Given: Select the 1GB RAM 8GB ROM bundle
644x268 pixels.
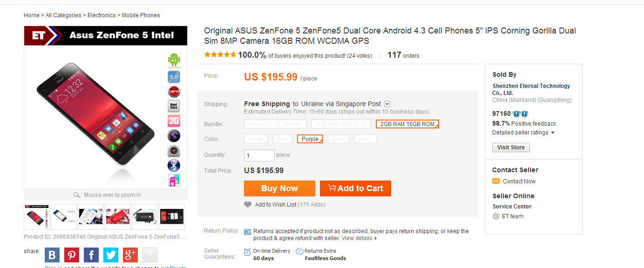Looking at the screenshot, I should coord(341,124).
